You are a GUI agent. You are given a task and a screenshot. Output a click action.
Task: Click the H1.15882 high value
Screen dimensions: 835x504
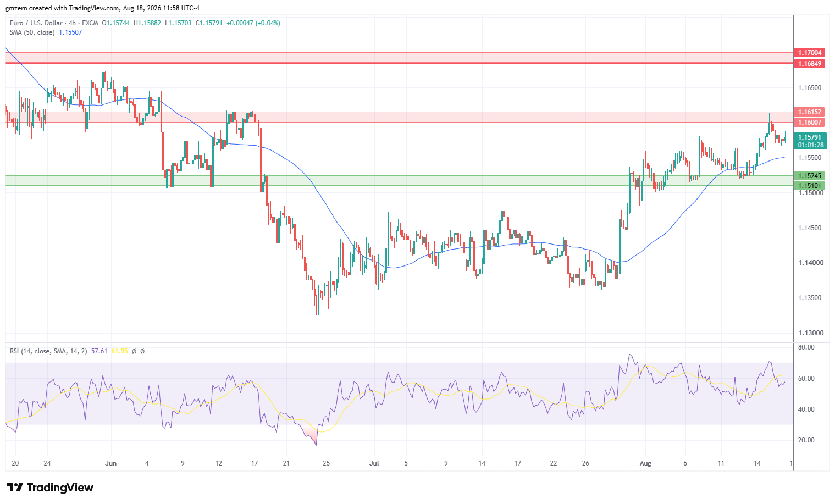tap(147, 23)
